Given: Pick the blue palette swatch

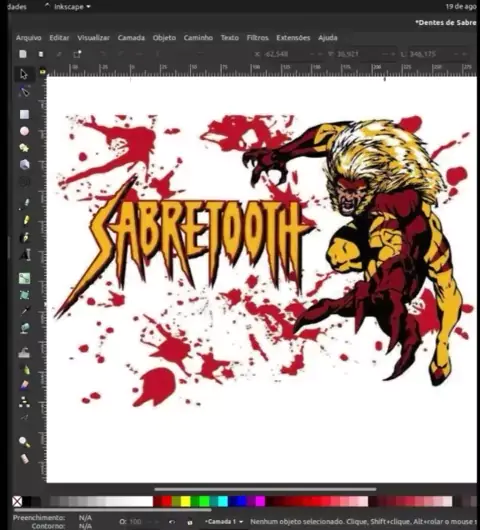Looking at the screenshot, I should (x=241, y=501).
